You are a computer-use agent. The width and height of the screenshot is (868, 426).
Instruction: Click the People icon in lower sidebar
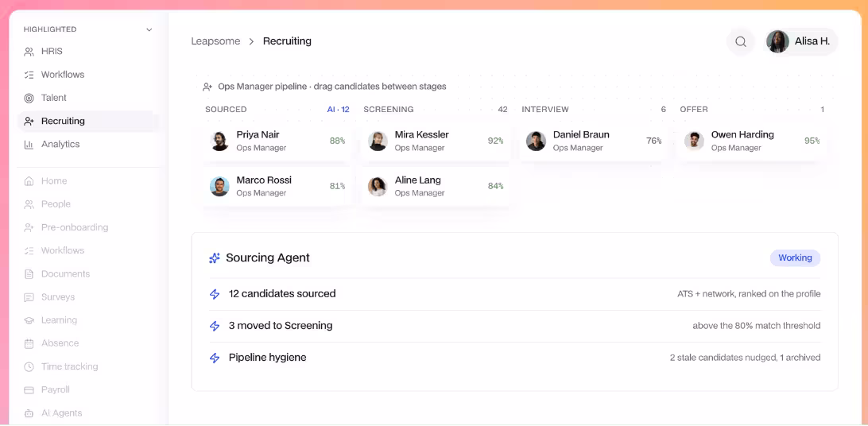coord(29,204)
